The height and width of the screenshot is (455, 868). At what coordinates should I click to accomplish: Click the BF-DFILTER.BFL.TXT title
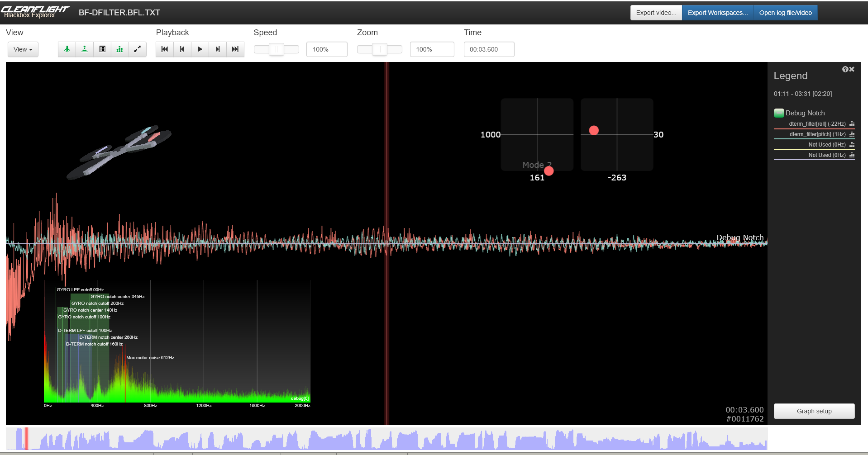point(119,12)
